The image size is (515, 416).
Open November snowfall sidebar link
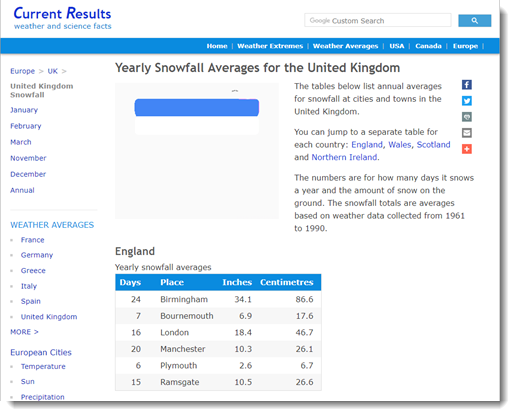click(28, 158)
